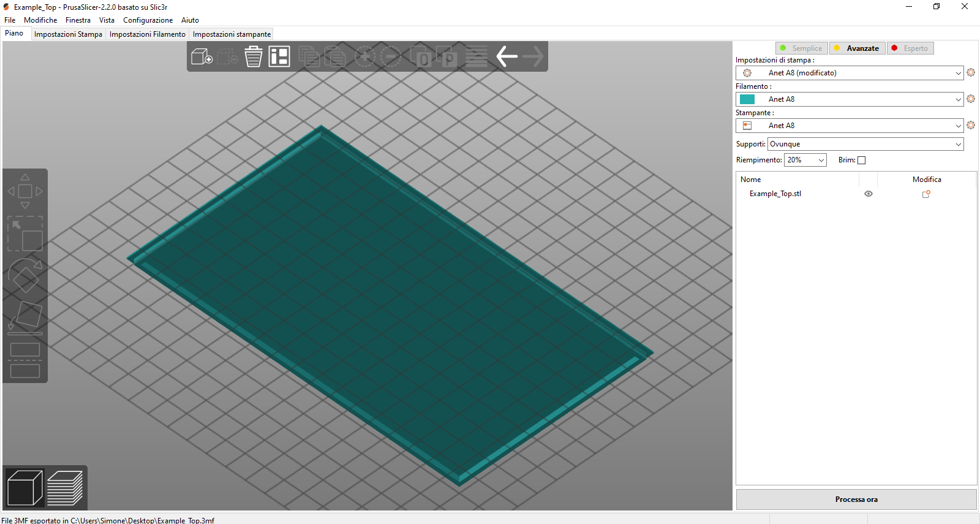Click the teal filament color swatch
The height and width of the screenshot is (524, 980).
(747, 99)
